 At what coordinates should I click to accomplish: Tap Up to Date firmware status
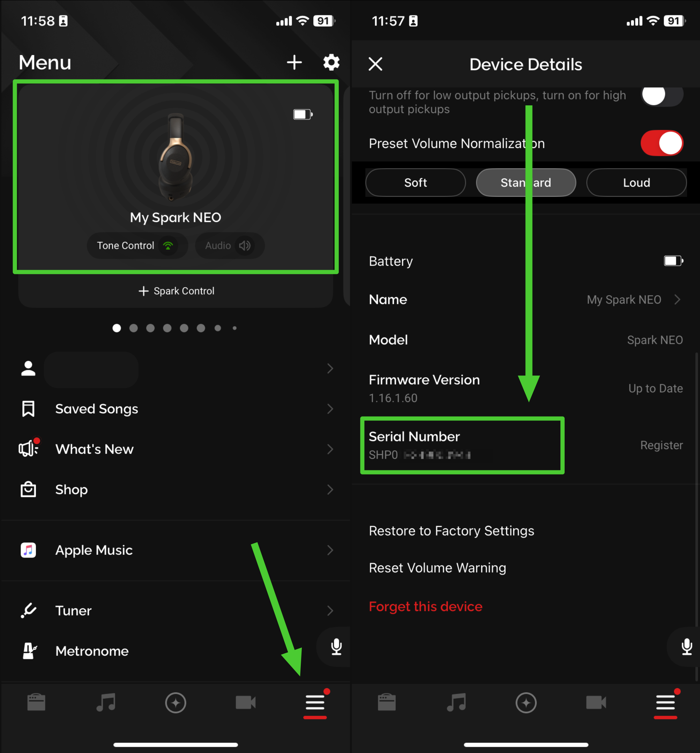pyautogui.click(x=656, y=388)
